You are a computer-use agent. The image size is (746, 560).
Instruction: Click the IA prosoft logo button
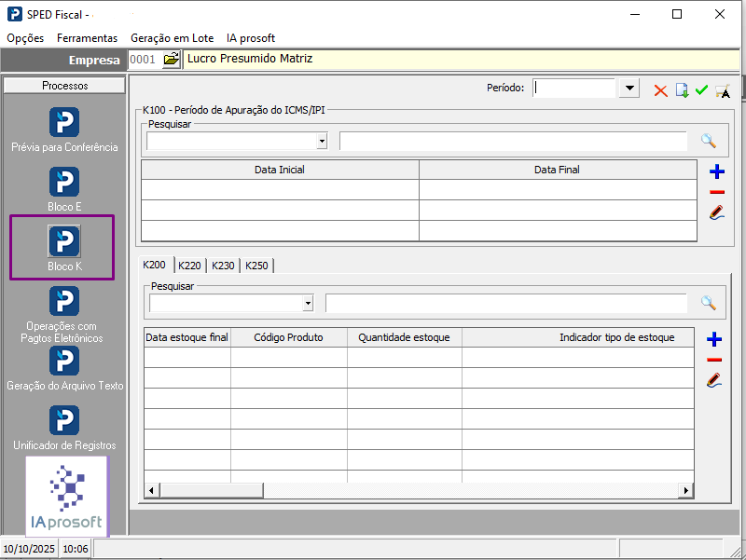pos(67,496)
